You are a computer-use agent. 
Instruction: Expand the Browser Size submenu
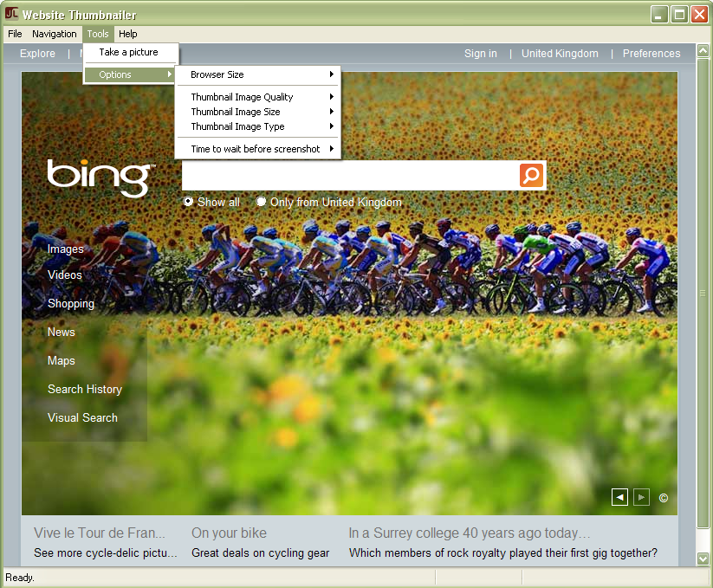click(x=258, y=74)
